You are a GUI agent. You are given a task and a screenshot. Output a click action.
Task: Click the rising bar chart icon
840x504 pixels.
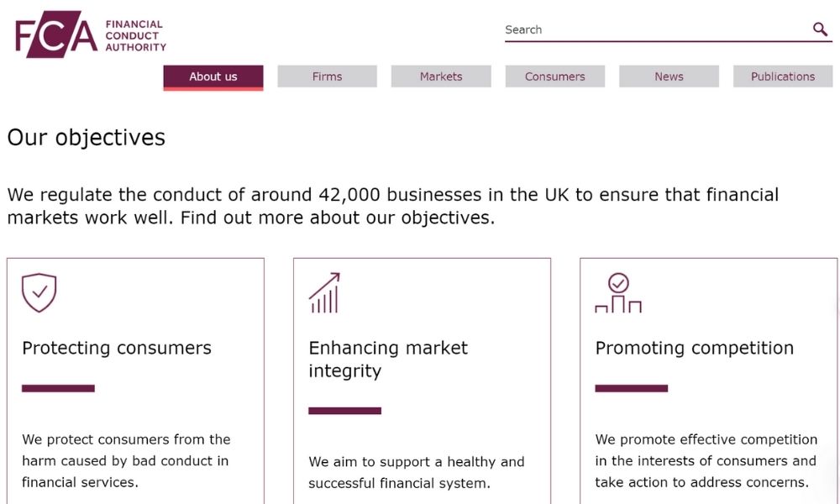point(324,292)
